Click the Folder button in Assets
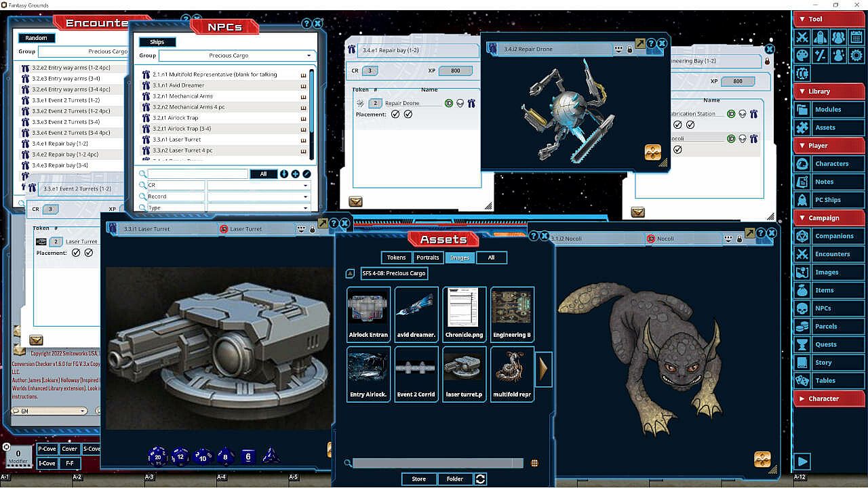 point(455,479)
